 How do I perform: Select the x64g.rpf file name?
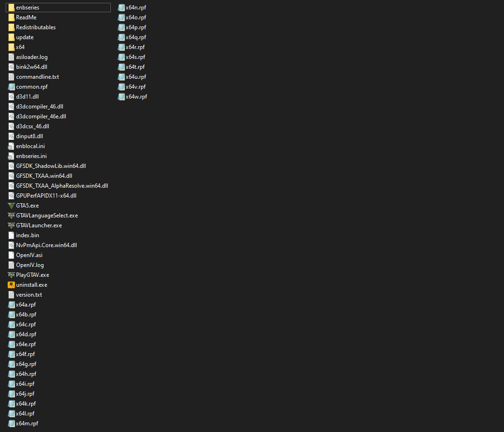(x=26, y=364)
